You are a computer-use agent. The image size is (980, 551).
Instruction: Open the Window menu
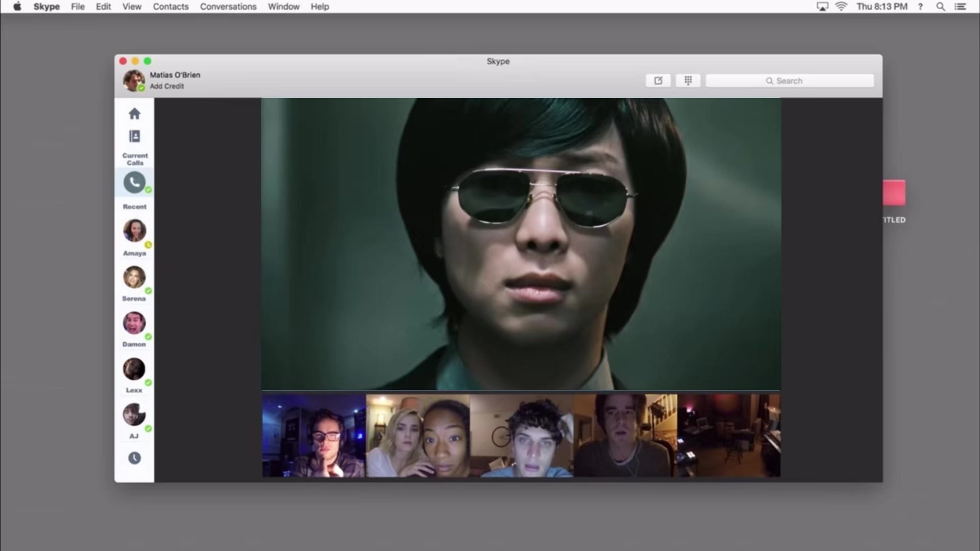[283, 7]
